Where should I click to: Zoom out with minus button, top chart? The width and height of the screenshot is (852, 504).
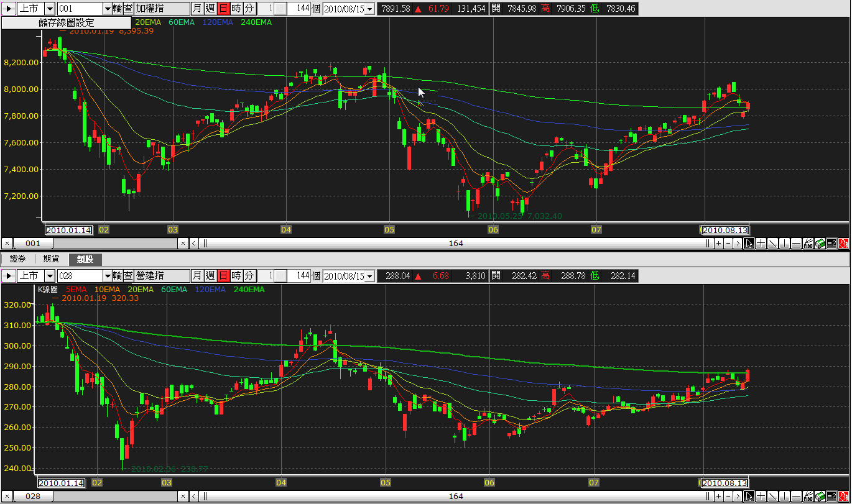tap(728, 243)
